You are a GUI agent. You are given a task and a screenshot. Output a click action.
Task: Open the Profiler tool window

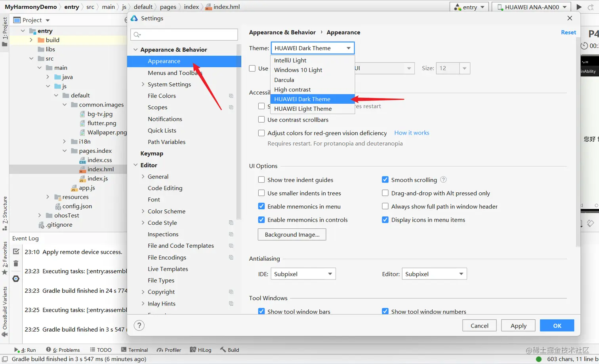tap(169, 350)
